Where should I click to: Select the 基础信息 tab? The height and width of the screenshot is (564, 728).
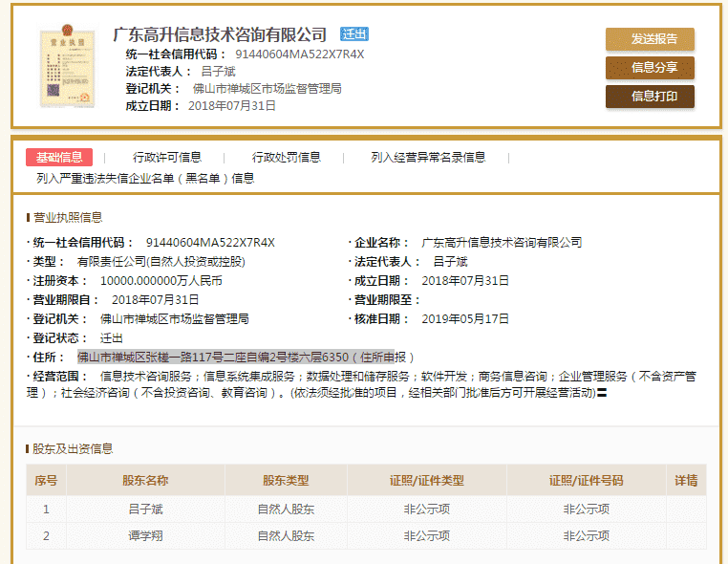tap(59, 158)
